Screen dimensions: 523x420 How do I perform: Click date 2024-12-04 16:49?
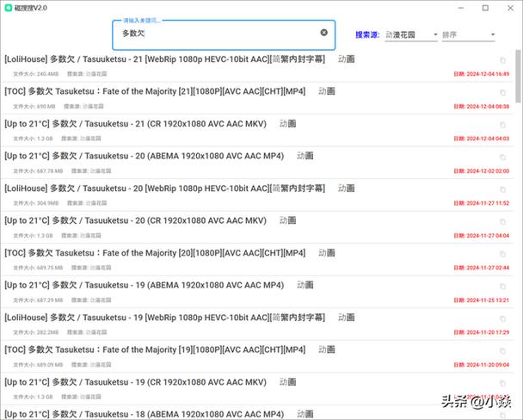pyautogui.click(x=482, y=74)
